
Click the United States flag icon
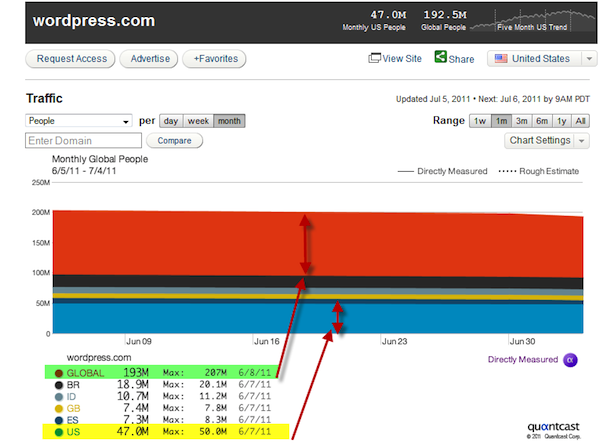point(501,59)
